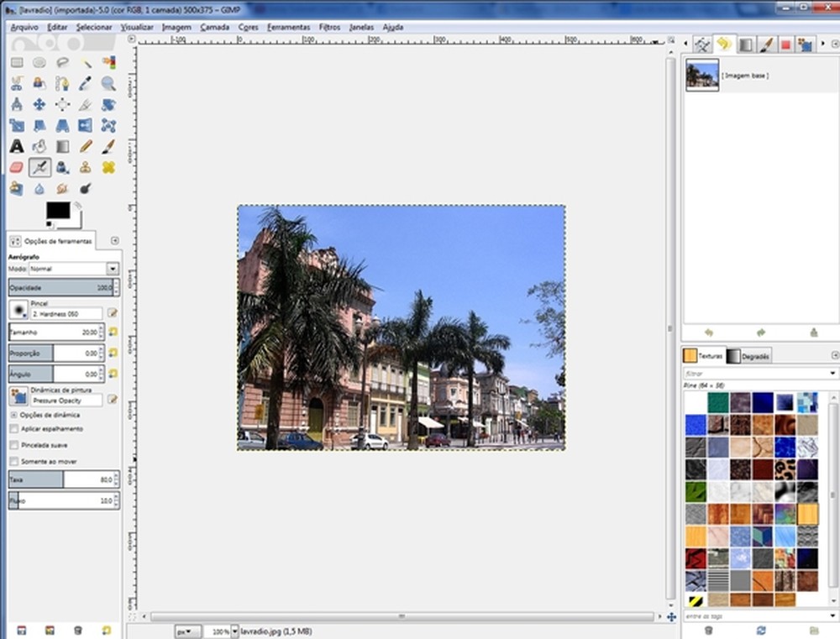
Task: Switch to the Degradês tab
Action: (754, 355)
